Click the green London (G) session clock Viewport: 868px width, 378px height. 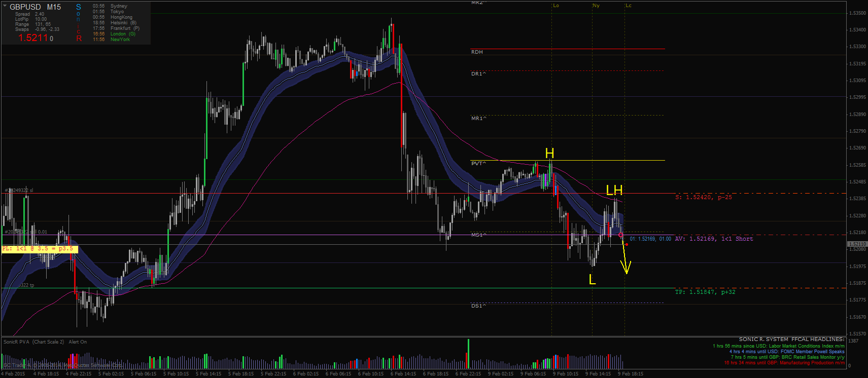(x=114, y=34)
